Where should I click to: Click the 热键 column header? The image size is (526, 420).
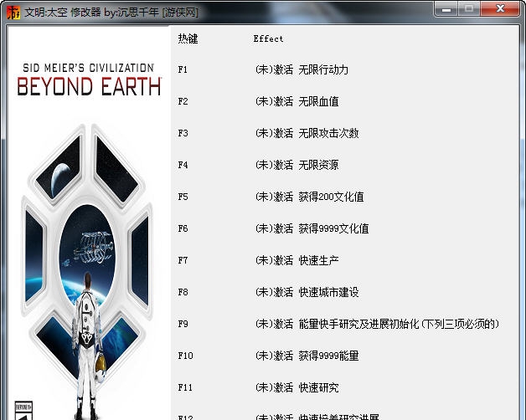tap(188, 38)
